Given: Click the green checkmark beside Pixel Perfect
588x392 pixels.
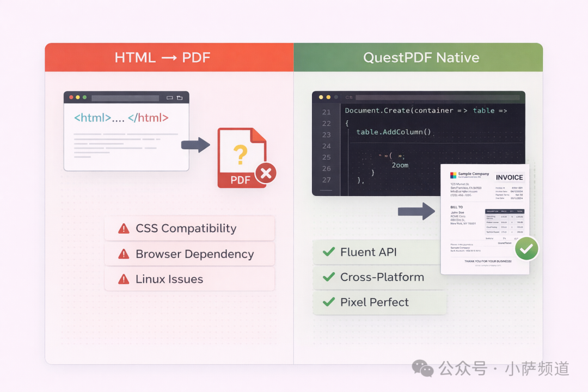Looking at the screenshot, I should point(328,302).
